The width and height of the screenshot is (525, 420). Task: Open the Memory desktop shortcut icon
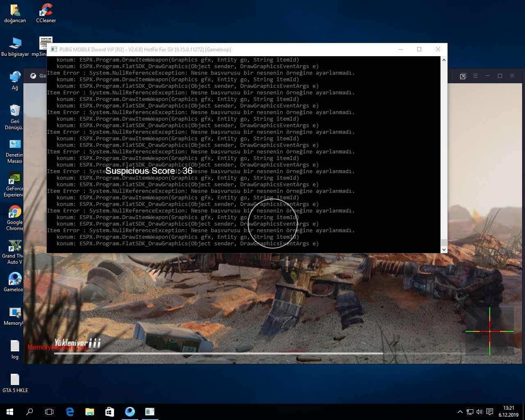15,316
